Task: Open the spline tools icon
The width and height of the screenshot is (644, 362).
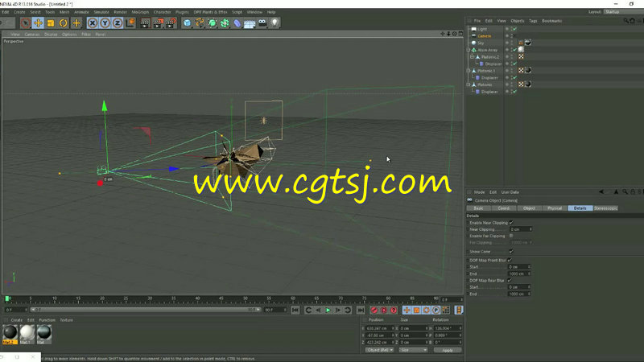Action: 200,23
